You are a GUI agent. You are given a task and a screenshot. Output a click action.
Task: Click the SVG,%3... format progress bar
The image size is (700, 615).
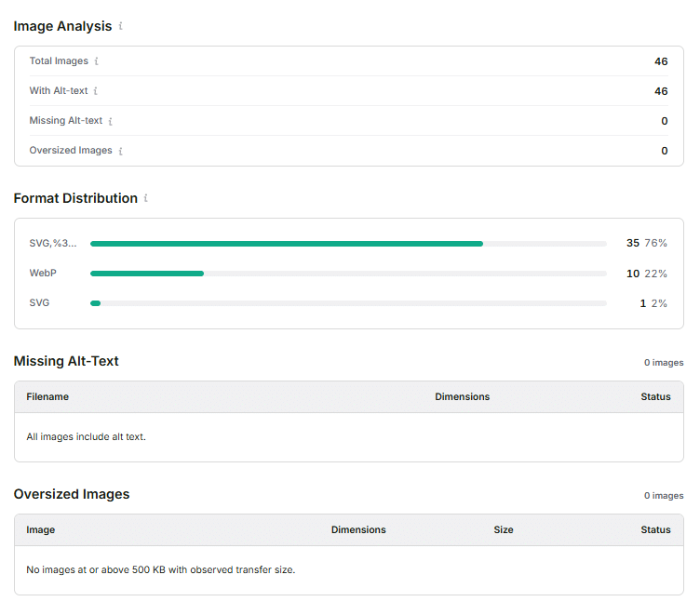coord(348,244)
